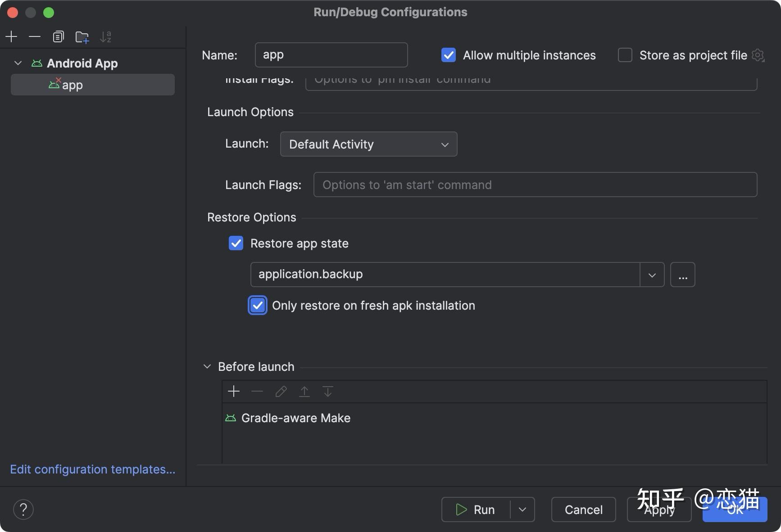Viewport: 781px width, 532px height.
Task: Remove the selected configuration
Action: click(35, 36)
